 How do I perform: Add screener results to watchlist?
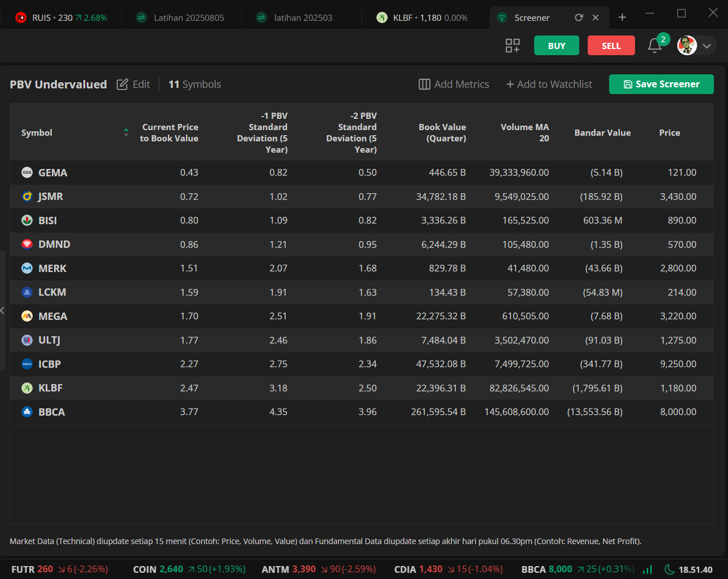point(549,84)
